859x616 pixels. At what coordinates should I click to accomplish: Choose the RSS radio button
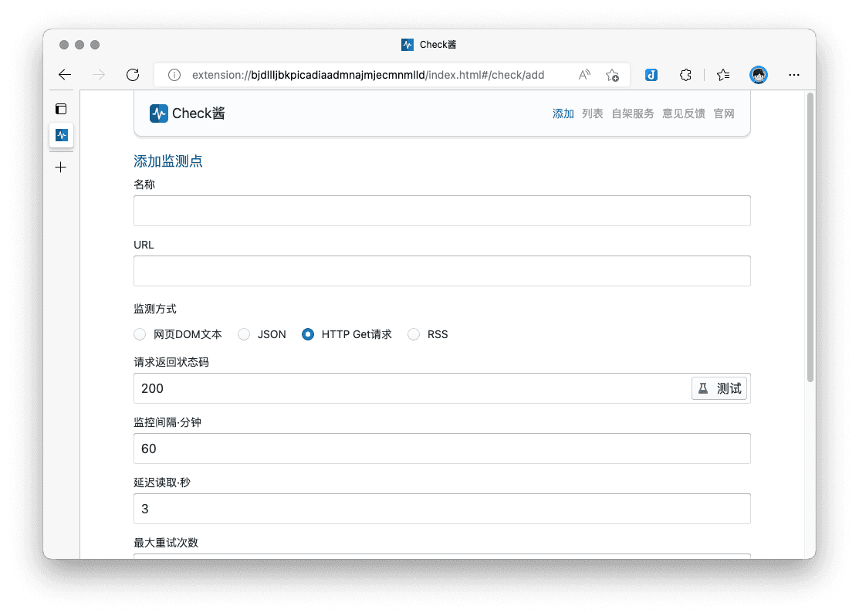click(414, 334)
